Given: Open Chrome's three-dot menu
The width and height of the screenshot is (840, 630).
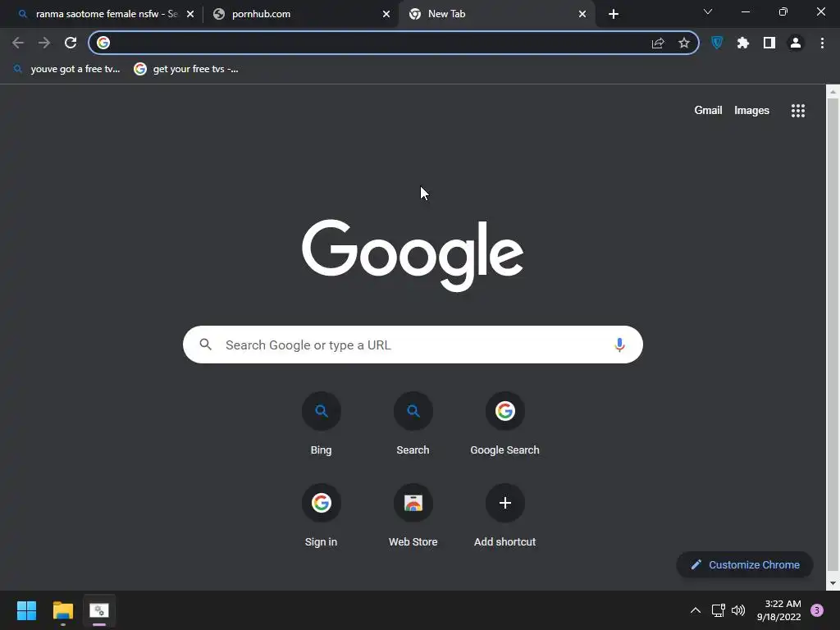Looking at the screenshot, I should [x=822, y=43].
